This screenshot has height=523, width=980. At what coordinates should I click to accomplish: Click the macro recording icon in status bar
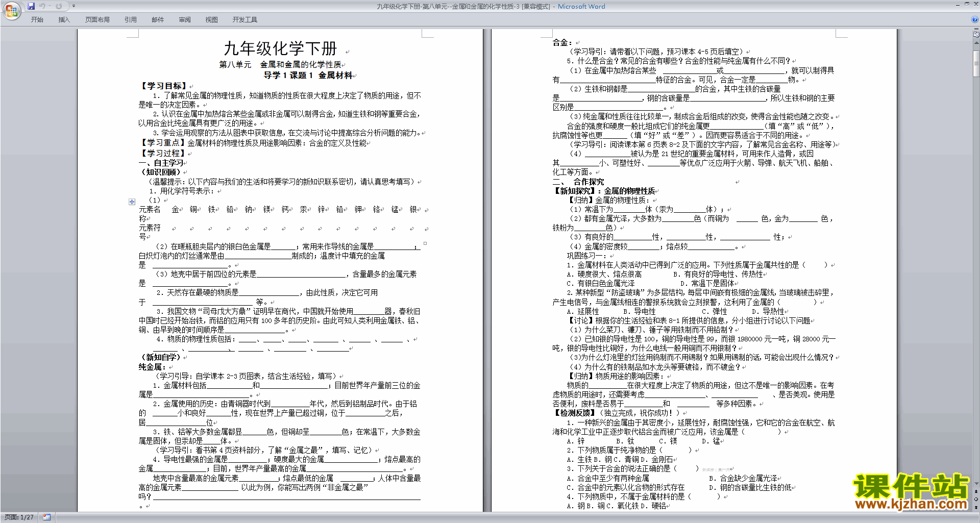coord(47,517)
